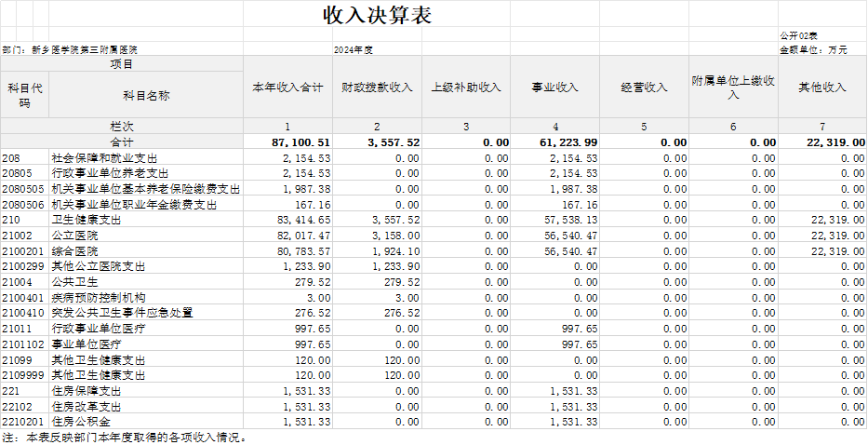868x445 pixels.
Task: Select the 本年收入合计 column header
Action: pos(287,88)
